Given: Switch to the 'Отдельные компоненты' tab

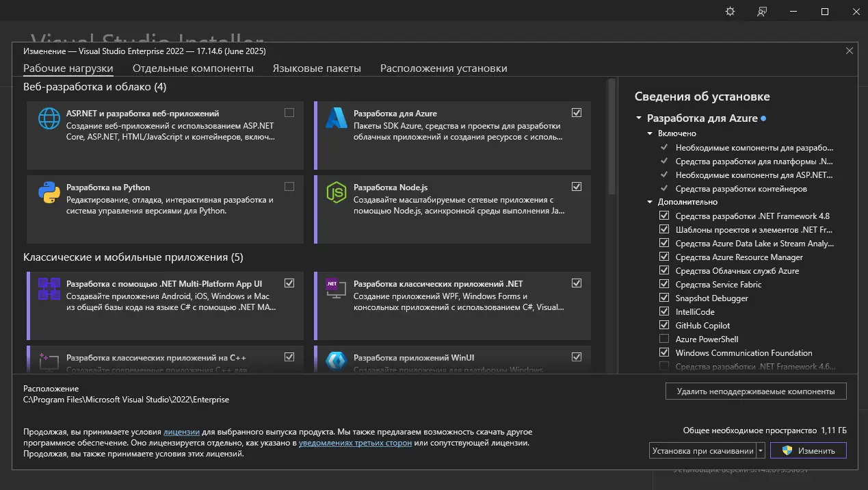Looking at the screenshot, I should (x=193, y=68).
